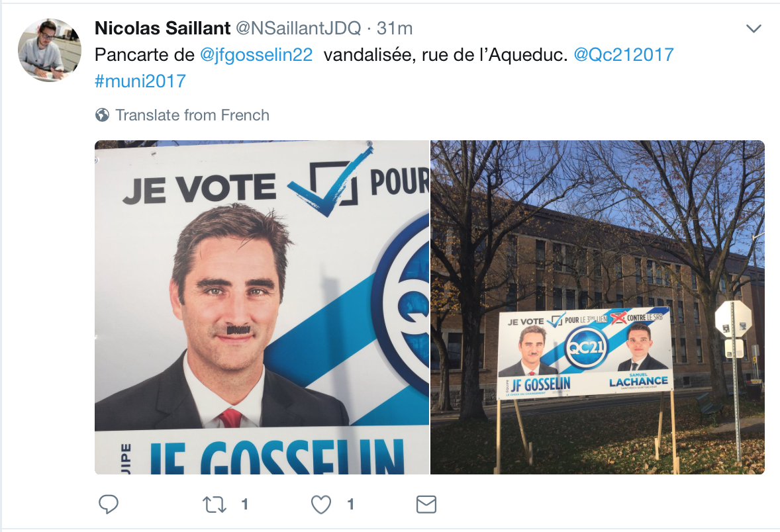Open the @jfgosselin22 mention

coord(256,55)
